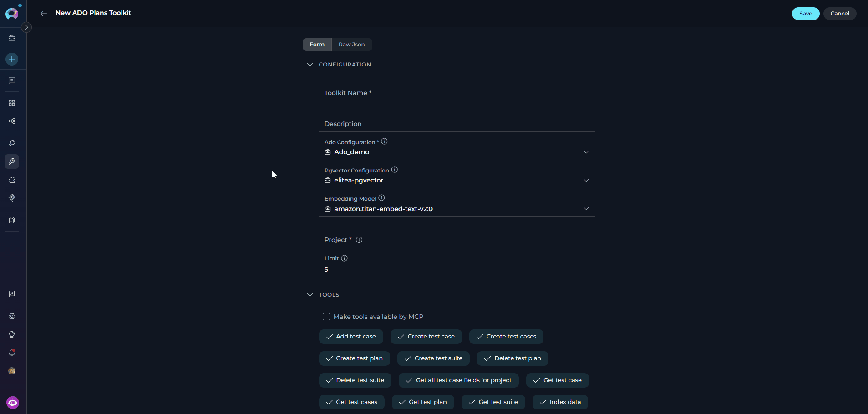The height and width of the screenshot is (414, 868).
Task: Open the puzzle piece icon
Action: (12, 180)
